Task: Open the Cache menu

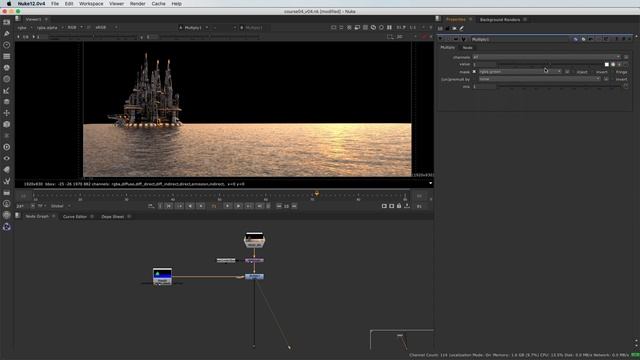Action: [158, 4]
